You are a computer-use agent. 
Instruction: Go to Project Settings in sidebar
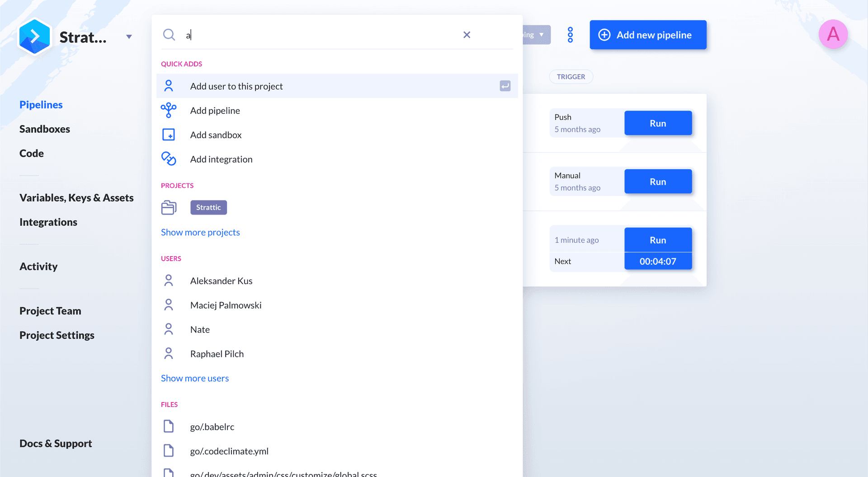point(57,335)
